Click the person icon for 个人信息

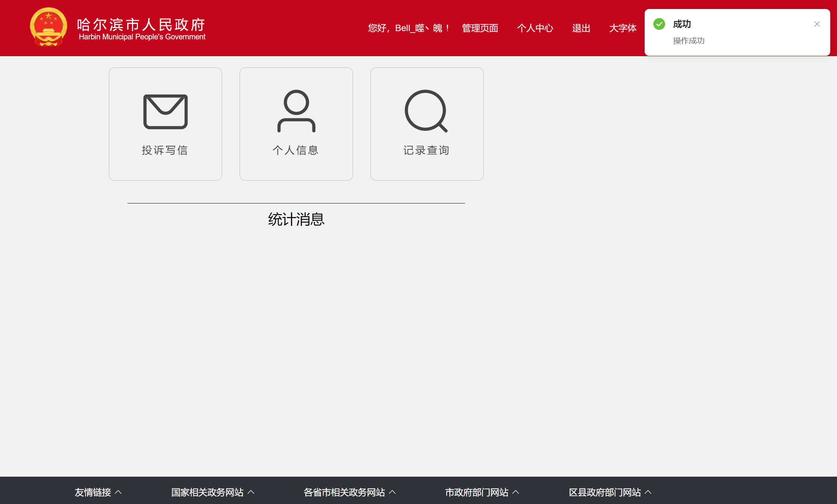[x=296, y=111]
